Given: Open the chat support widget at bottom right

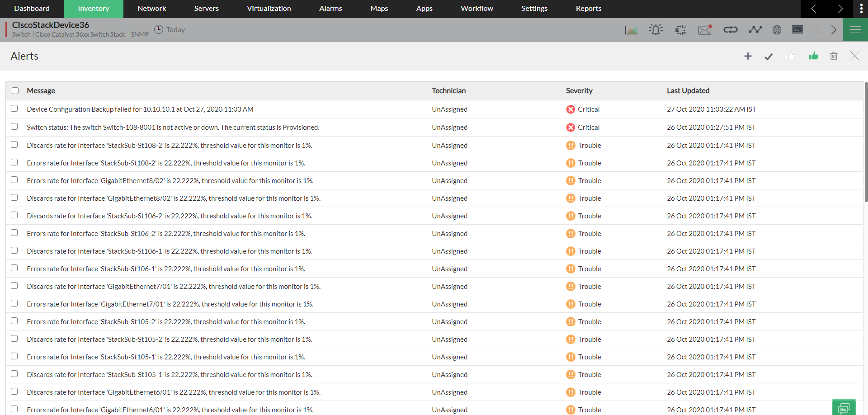Looking at the screenshot, I should pos(844,407).
